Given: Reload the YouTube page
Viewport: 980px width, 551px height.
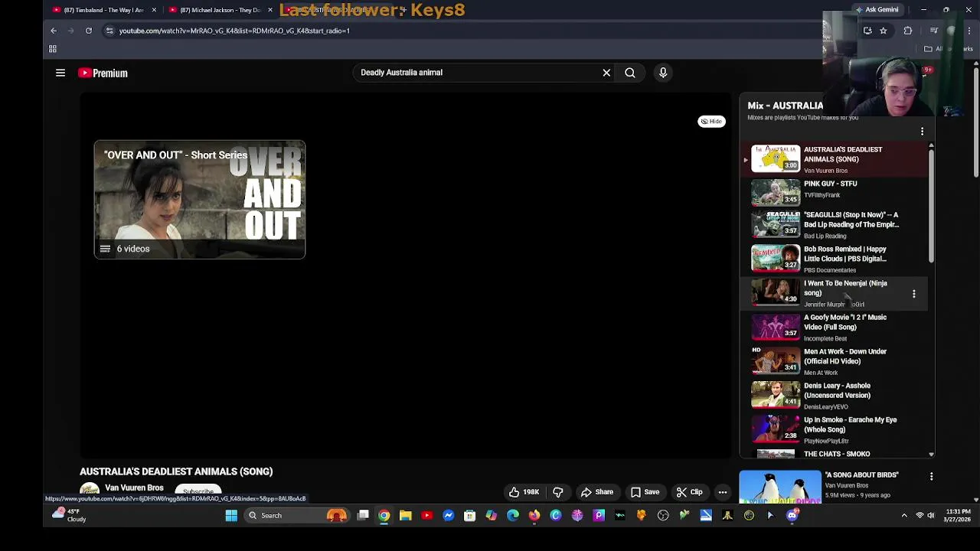Looking at the screenshot, I should coord(89,31).
